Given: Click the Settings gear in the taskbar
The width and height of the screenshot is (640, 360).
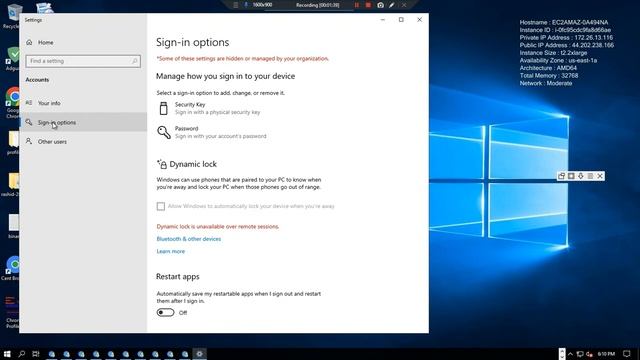Looking at the screenshot, I should (x=199, y=353).
